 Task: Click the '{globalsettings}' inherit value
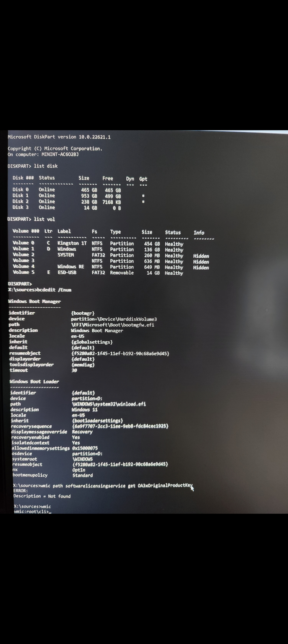tap(92, 342)
